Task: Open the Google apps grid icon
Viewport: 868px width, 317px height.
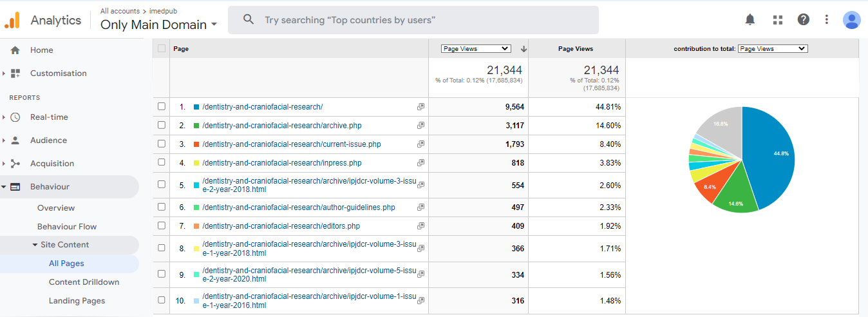Action: tap(777, 19)
